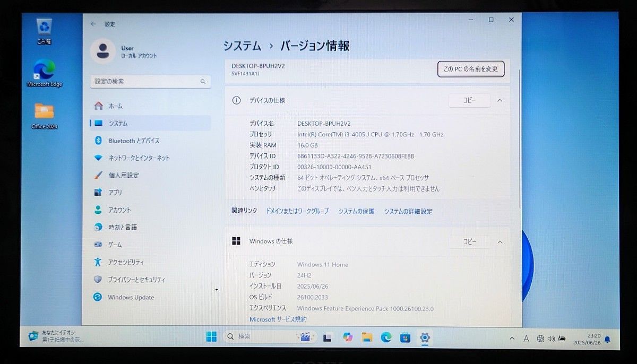Click the バージョン value 24H2
This screenshot has width=637, height=364.
pyautogui.click(x=304, y=275)
